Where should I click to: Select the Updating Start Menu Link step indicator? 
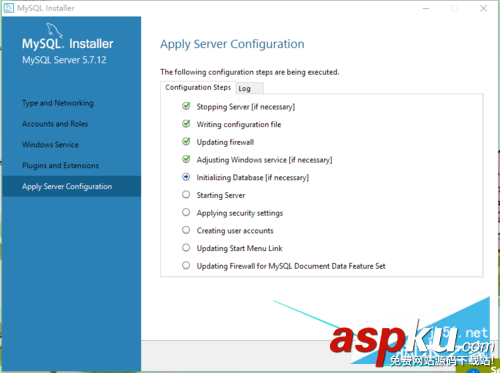[x=186, y=247]
